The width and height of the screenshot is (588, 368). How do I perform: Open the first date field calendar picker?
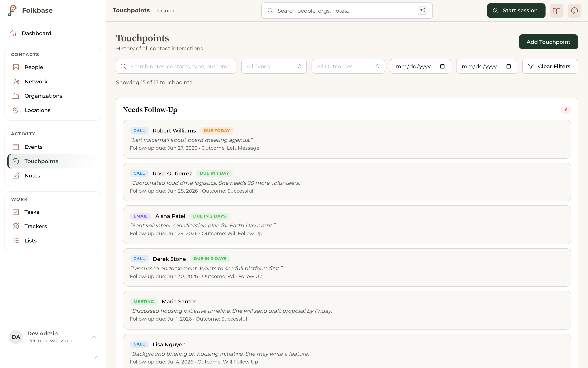(x=442, y=66)
